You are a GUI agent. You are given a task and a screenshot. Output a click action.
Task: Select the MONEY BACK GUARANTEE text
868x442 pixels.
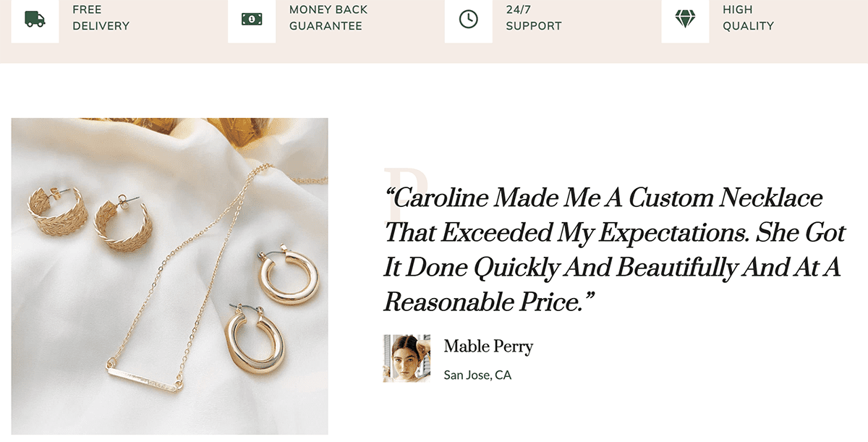pyautogui.click(x=328, y=18)
